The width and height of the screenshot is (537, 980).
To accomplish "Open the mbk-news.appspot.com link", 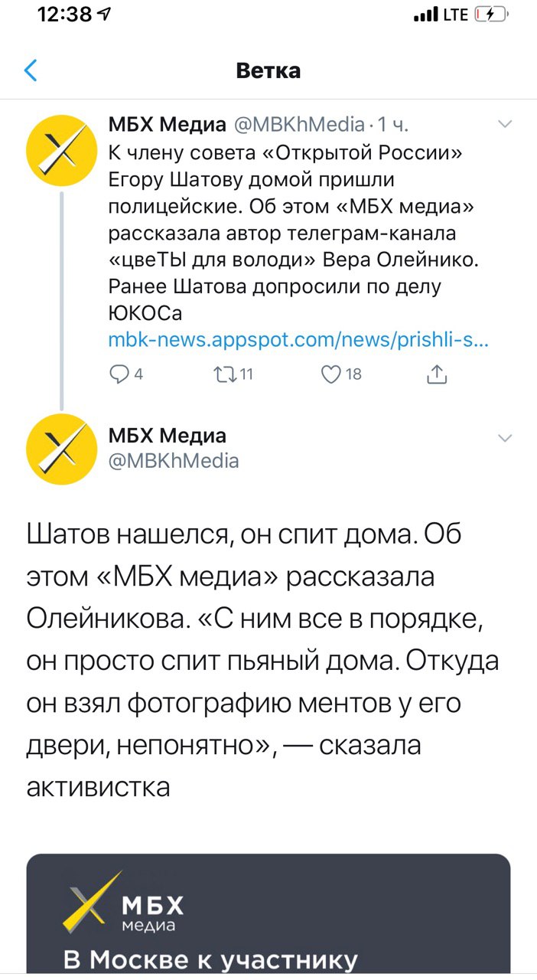I will coord(298,340).
